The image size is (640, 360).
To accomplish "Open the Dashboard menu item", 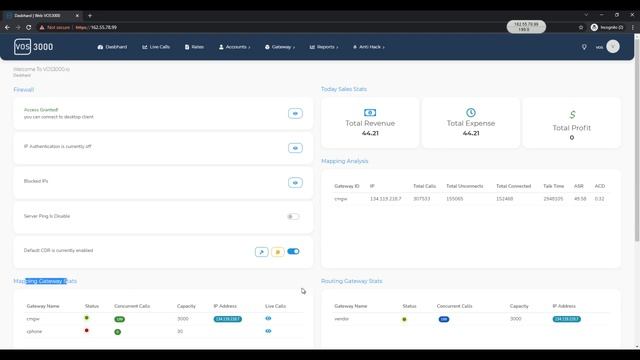I will [x=112, y=47].
